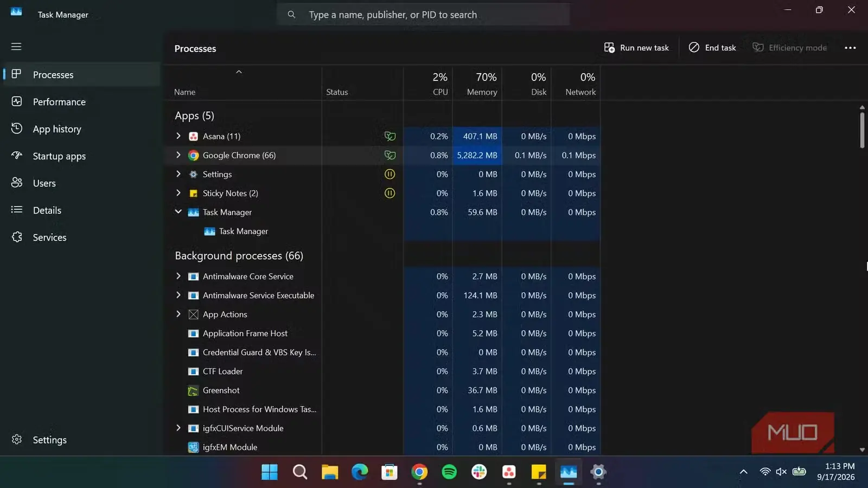The width and height of the screenshot is (868, 488).
Task: Click the 5,282.2 MB memory value for Chrome
Action: coord(477,155)
